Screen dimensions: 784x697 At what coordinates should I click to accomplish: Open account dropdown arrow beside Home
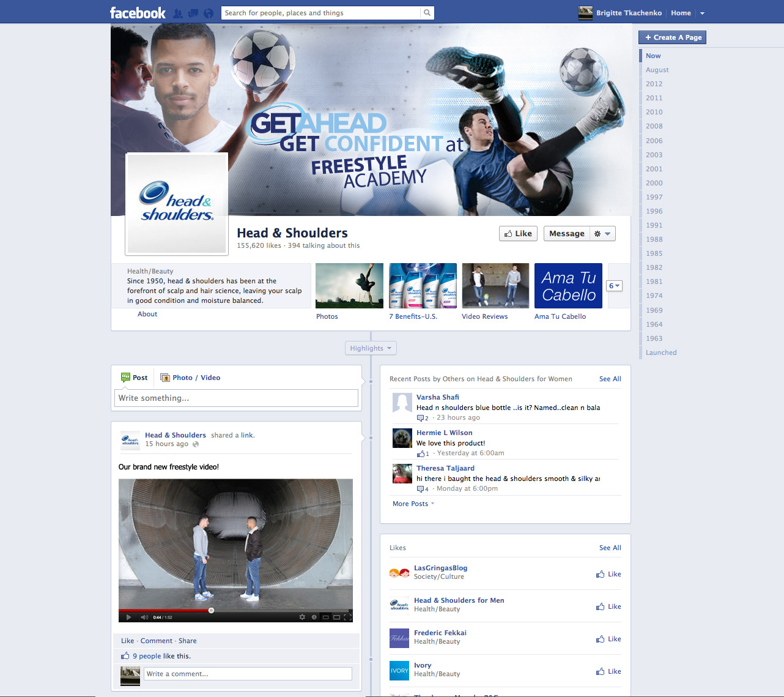click(x=702, y=13)
